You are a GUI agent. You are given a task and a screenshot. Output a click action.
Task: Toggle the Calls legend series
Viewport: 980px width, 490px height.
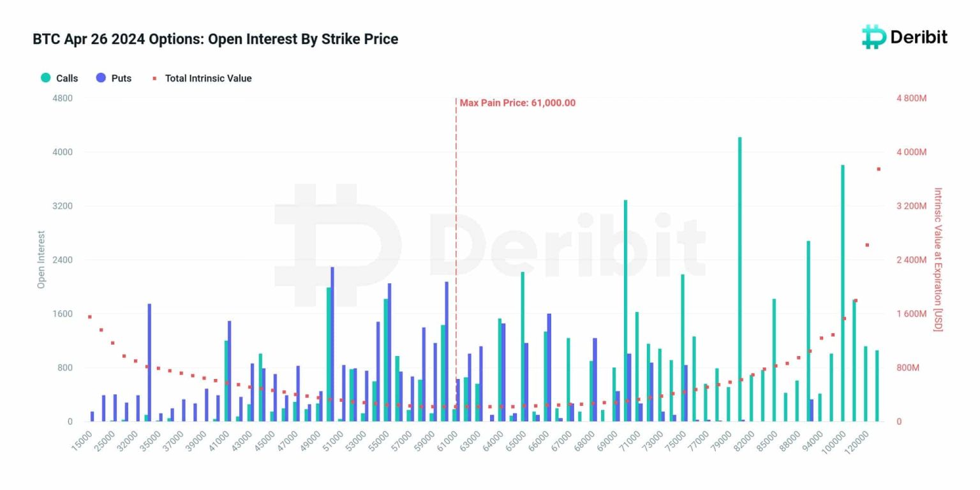tap(59, 78)
